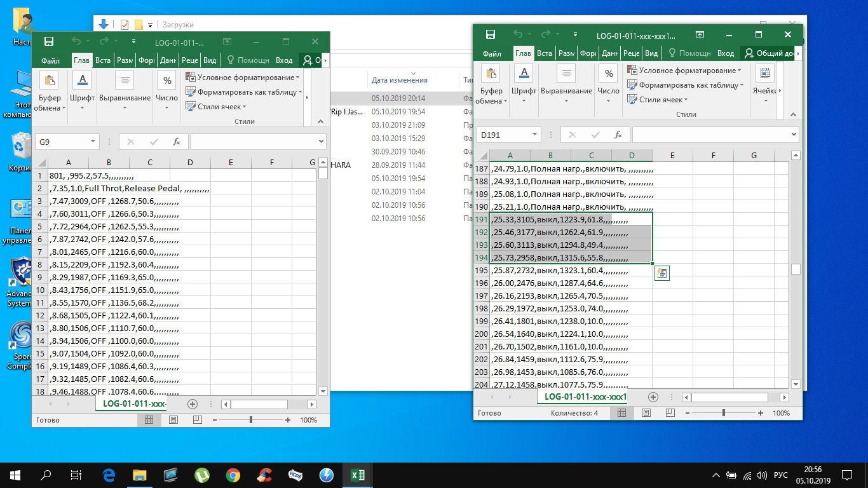The image size is (868, 488).
Task: Click Общий доступ share button in right window
Action: coord(769,53)
